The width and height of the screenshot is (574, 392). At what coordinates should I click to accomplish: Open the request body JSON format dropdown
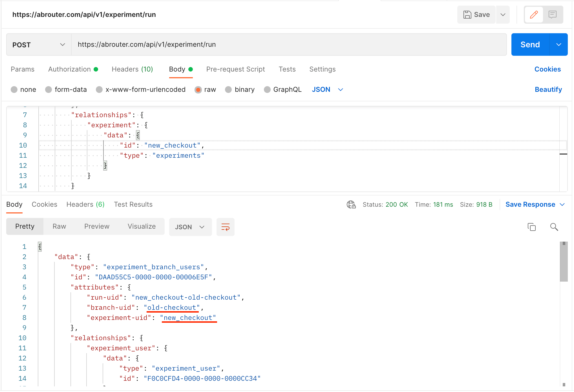327,90
